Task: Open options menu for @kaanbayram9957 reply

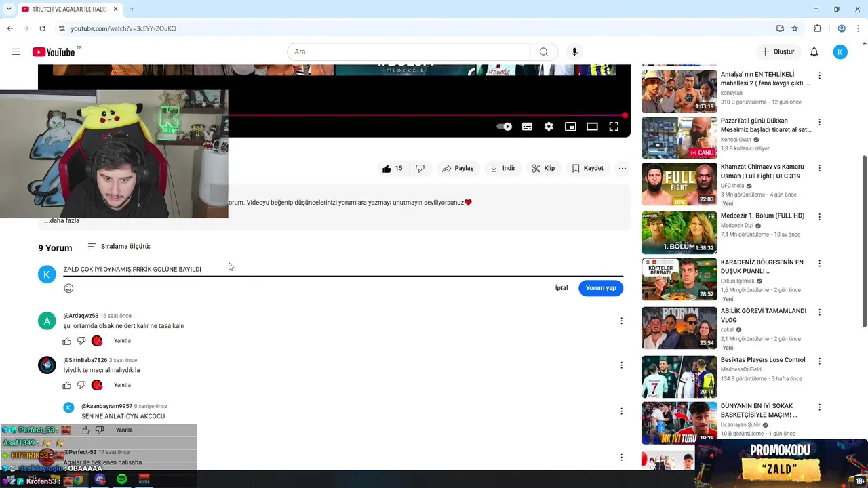Action: pyautogui.click(x=621, y=411)
